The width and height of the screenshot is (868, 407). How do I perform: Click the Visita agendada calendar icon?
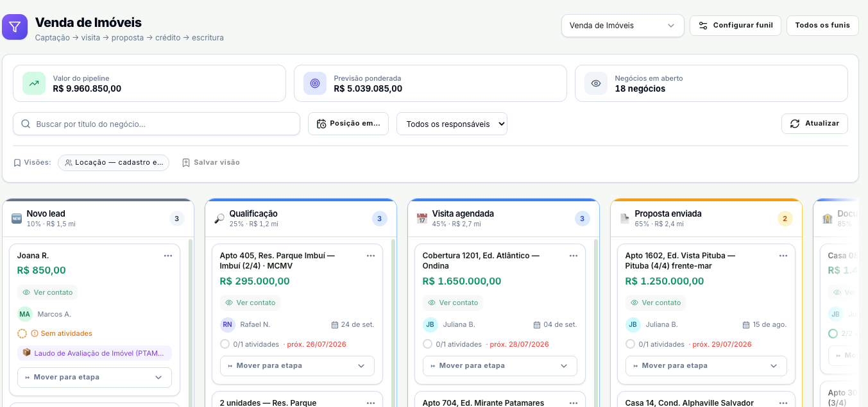tap(422, 219)
